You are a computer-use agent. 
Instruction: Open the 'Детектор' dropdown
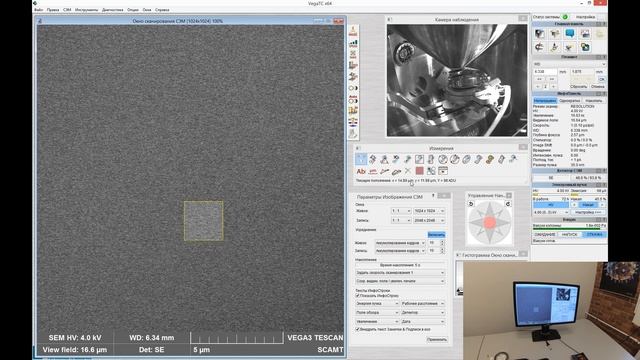pyautogui.click(x=423, y=313)
